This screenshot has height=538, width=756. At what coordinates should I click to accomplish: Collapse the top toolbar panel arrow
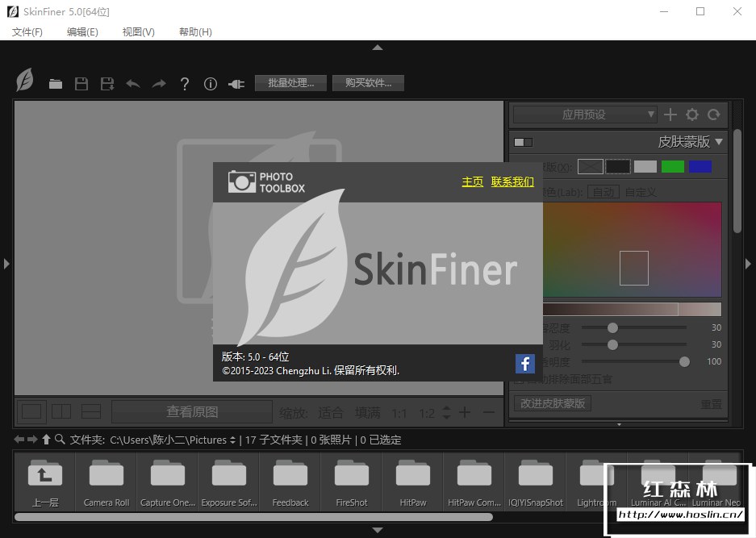(378, 48)
